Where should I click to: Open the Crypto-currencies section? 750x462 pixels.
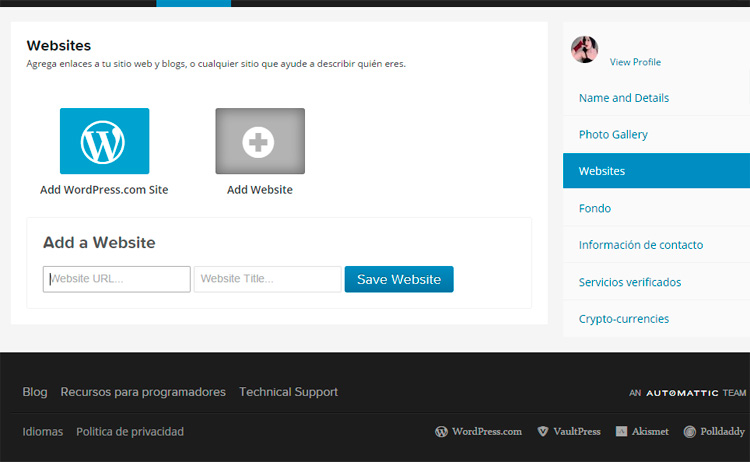pyautogui.click(x=624, y=319)
